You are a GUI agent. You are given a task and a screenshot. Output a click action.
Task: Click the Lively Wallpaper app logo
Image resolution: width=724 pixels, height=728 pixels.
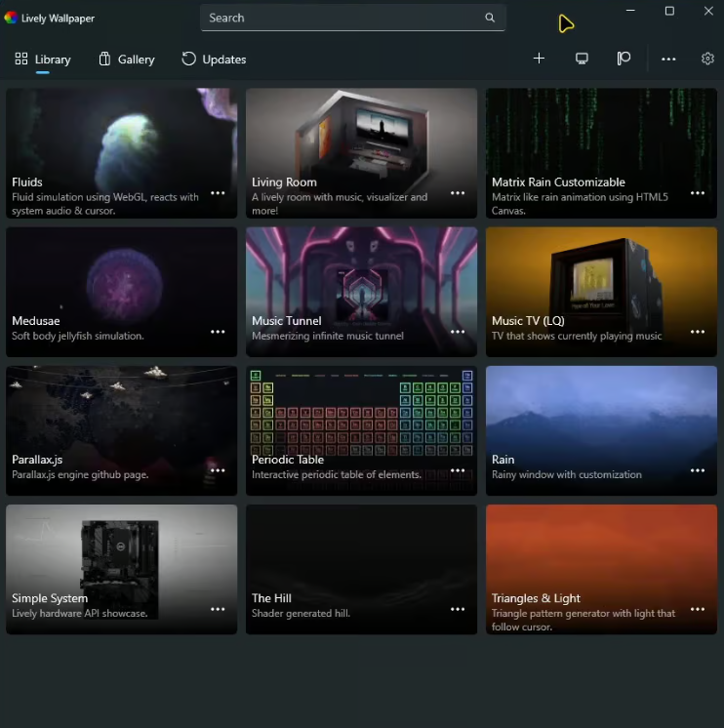point(11,18)
